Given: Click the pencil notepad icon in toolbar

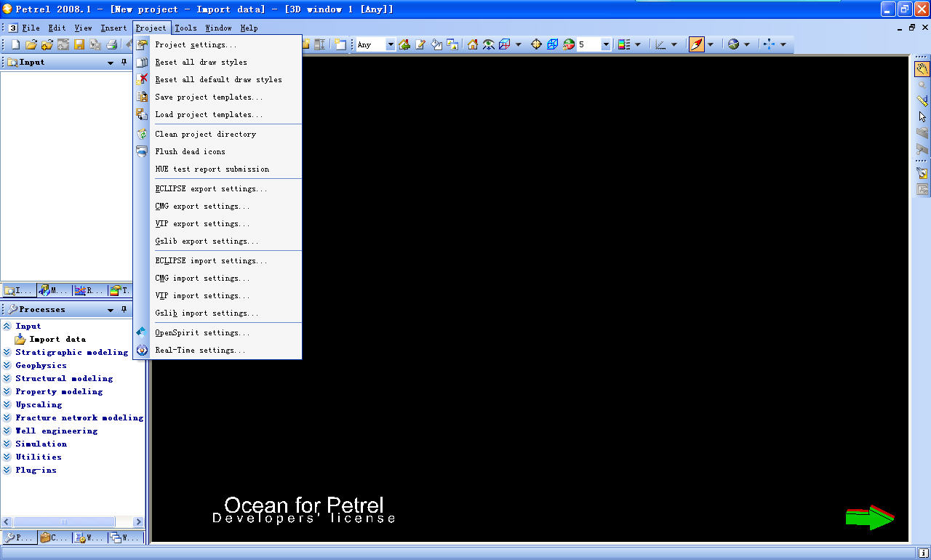Looking at the screenshot, I should pyautogui.click(x=420, y=44).
